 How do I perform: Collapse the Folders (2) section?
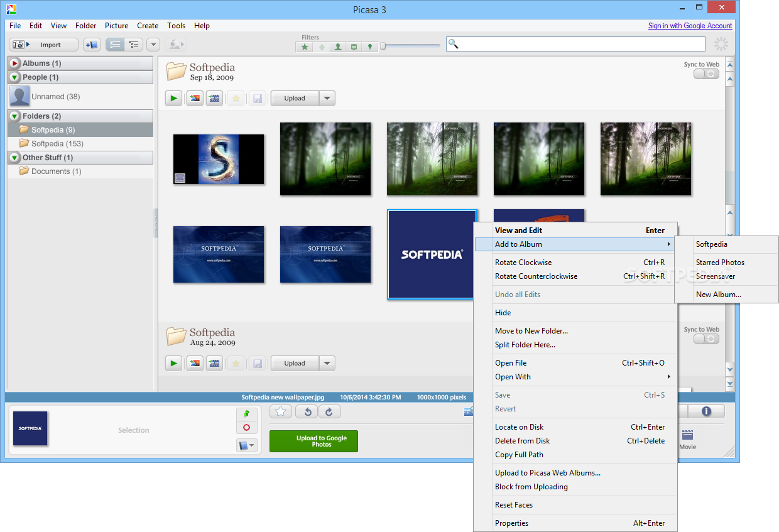point(14,116)
